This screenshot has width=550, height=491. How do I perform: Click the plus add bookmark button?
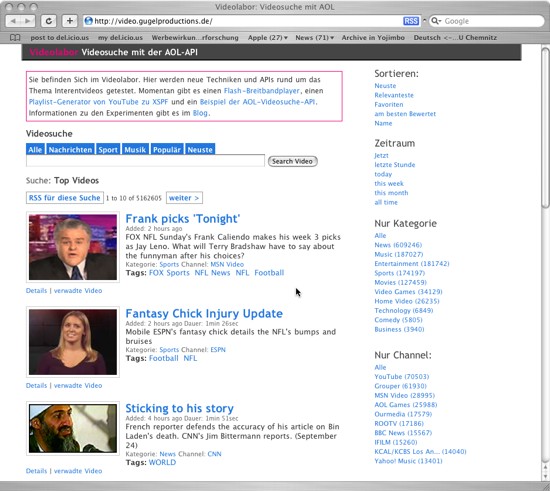click(69, 21)
